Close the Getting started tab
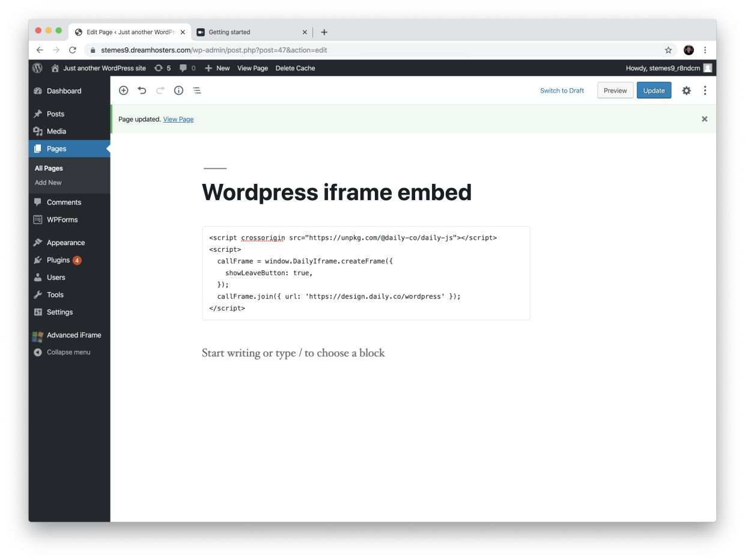Screen dimensions: 745x560 (304, 32)
